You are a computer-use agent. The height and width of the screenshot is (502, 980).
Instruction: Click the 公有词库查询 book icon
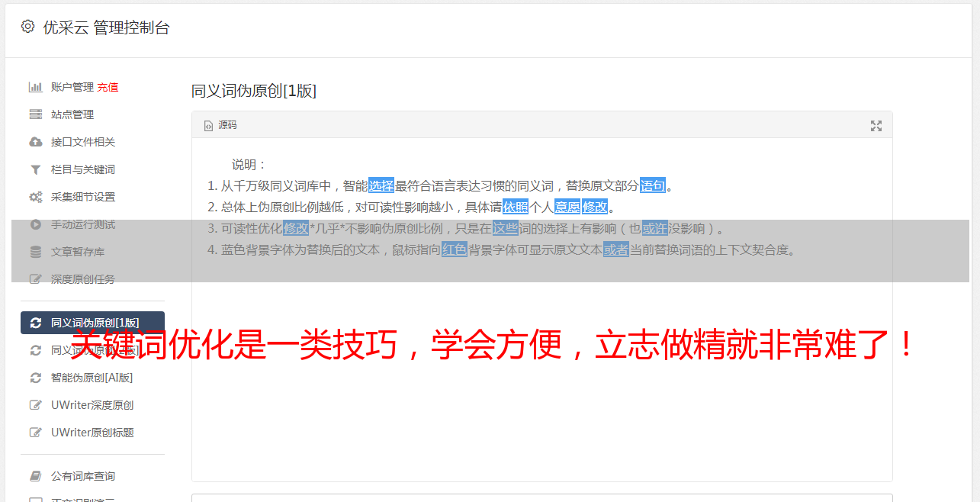point(35,476)
